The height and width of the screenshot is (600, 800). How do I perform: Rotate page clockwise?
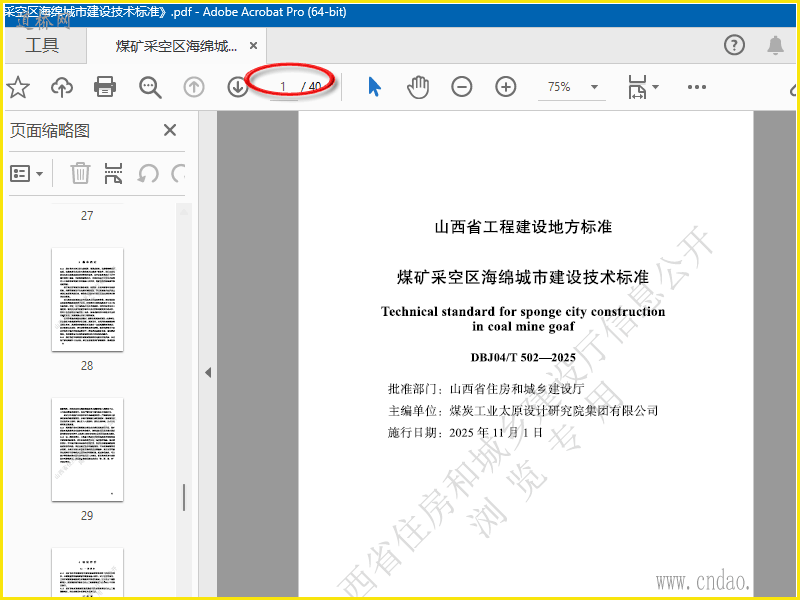pos(178,173)
